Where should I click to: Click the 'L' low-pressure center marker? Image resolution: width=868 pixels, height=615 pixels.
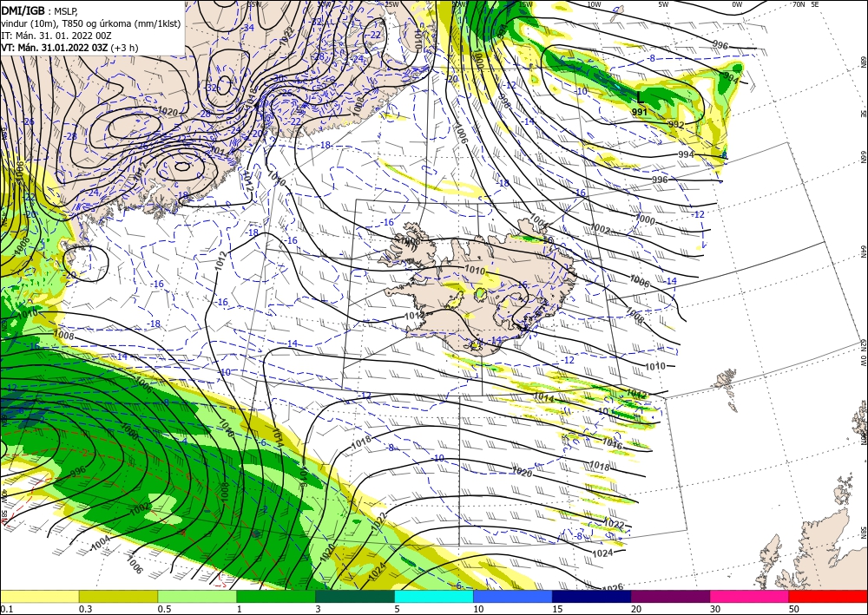[x=641, y=98]
